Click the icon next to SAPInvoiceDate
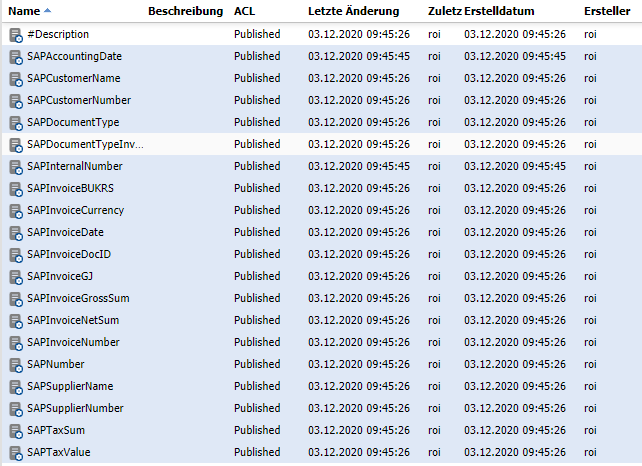This screenshot has width=642, height=466. coord(16,233)
